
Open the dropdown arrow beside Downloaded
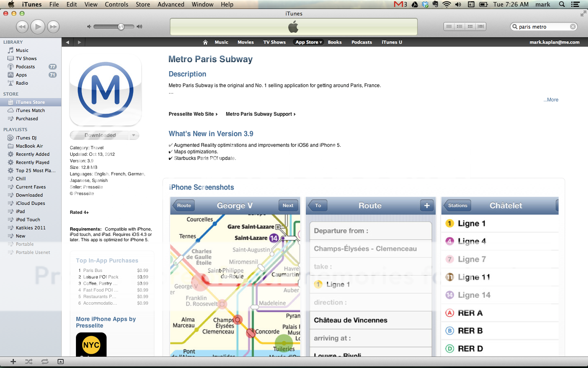tap(134, 135)
